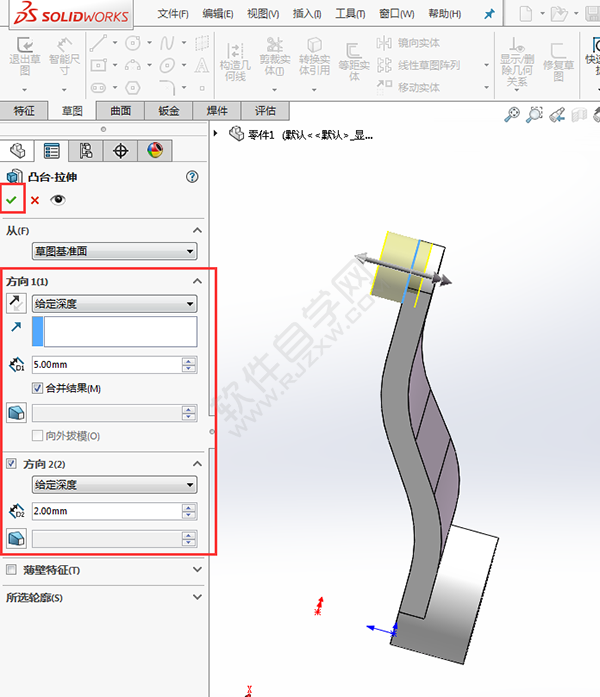Click the 2.00mm depth D2 field

[x=107, y=511]
